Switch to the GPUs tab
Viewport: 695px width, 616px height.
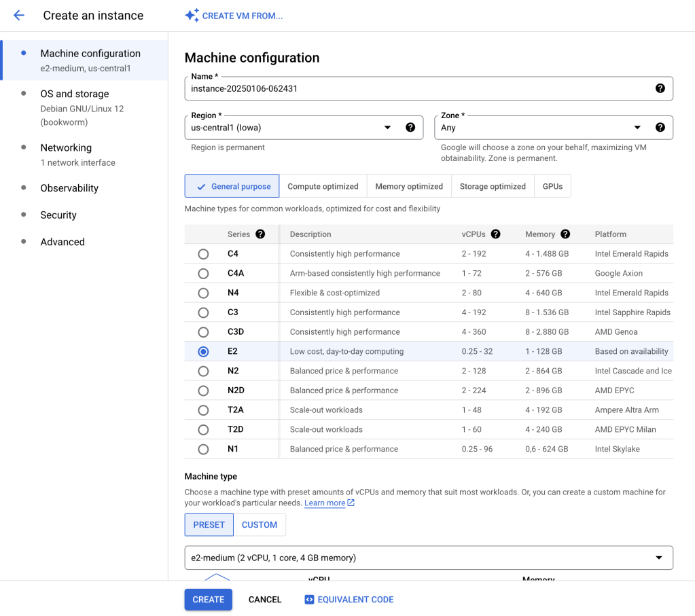(x=552, y=186)
